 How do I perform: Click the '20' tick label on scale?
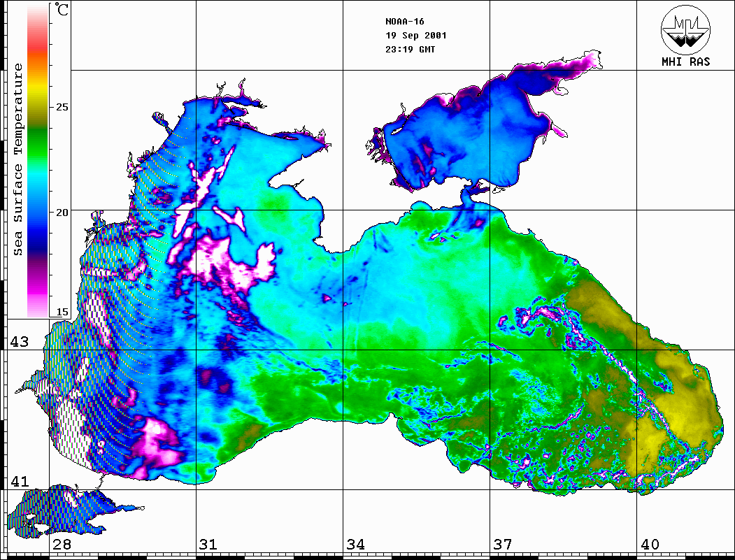point(62,213)
